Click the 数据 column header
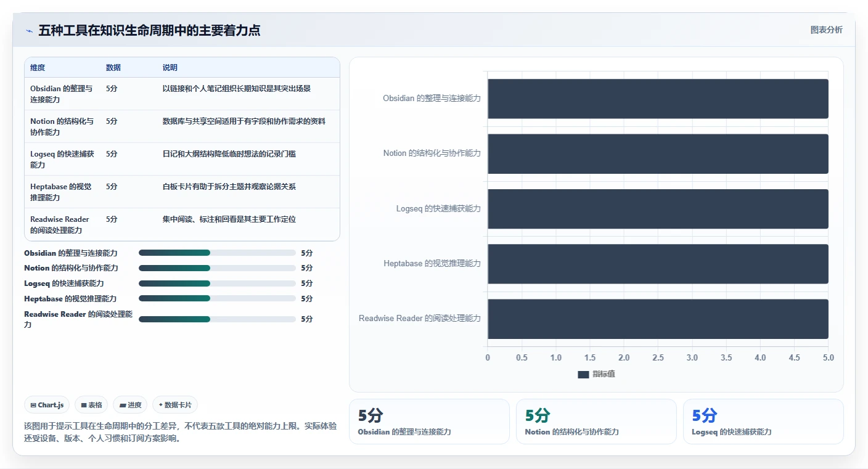868x469 pixels. point(113,68)
